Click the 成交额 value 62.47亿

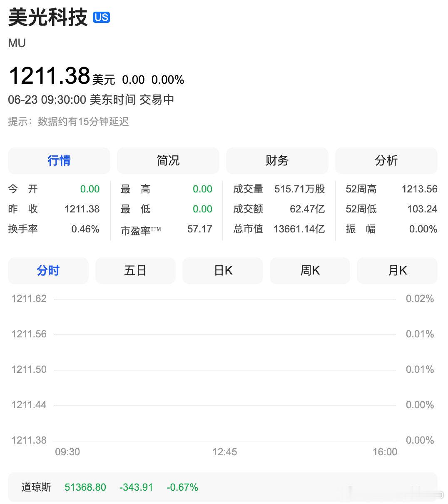[x=307, y=209]
